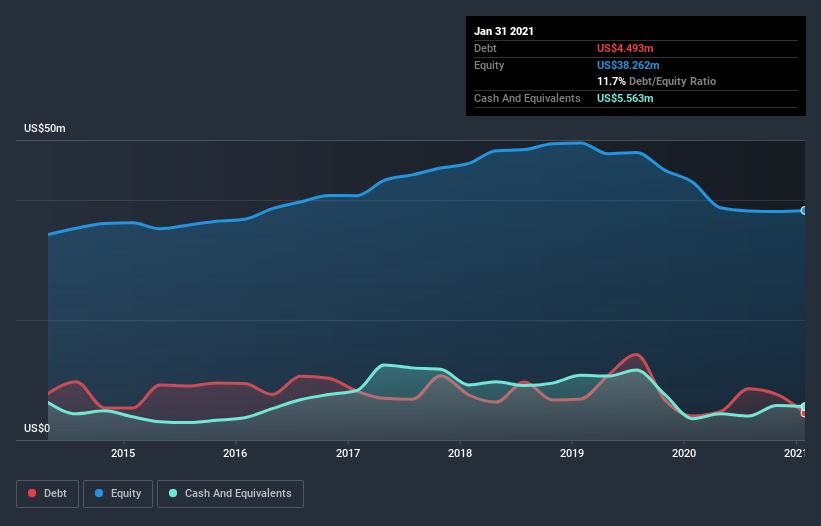Click the US$4.493m debt value

click(x=625, y=48)
